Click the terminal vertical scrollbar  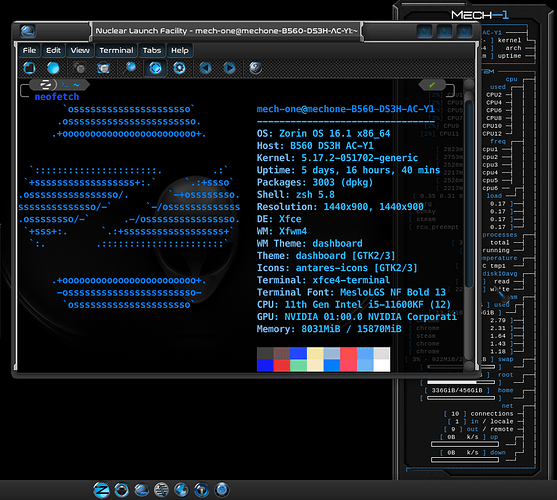(469, 225)
